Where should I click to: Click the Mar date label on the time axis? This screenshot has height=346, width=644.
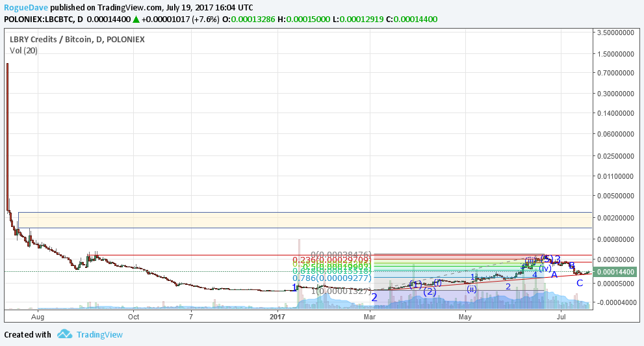(x=370, y=317)
